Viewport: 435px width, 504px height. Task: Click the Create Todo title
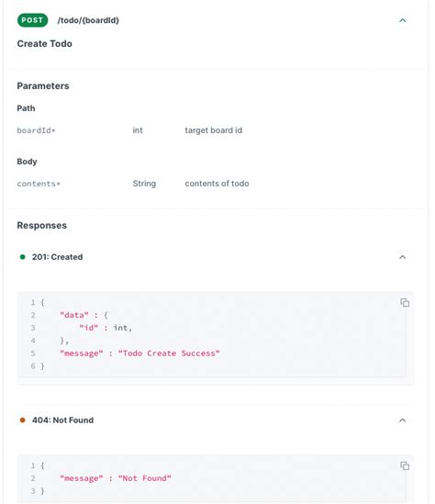45,44
